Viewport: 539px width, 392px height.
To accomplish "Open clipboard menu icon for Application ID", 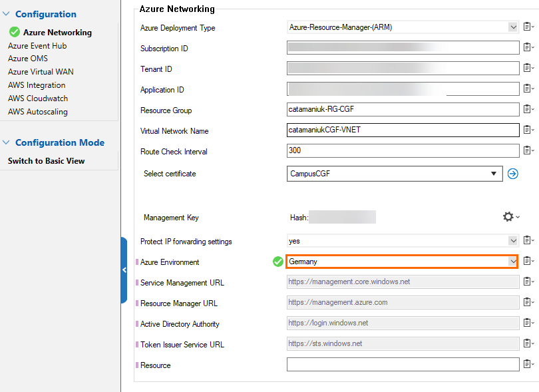I will pos(528,89).
